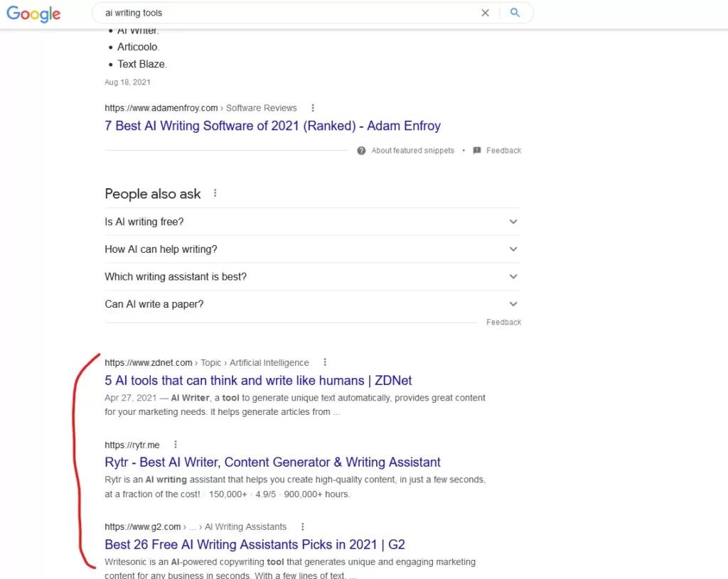The height and width of the screenshot is (579, 728).
Task: Click the People also ask heading
Action: click(153, 193)
